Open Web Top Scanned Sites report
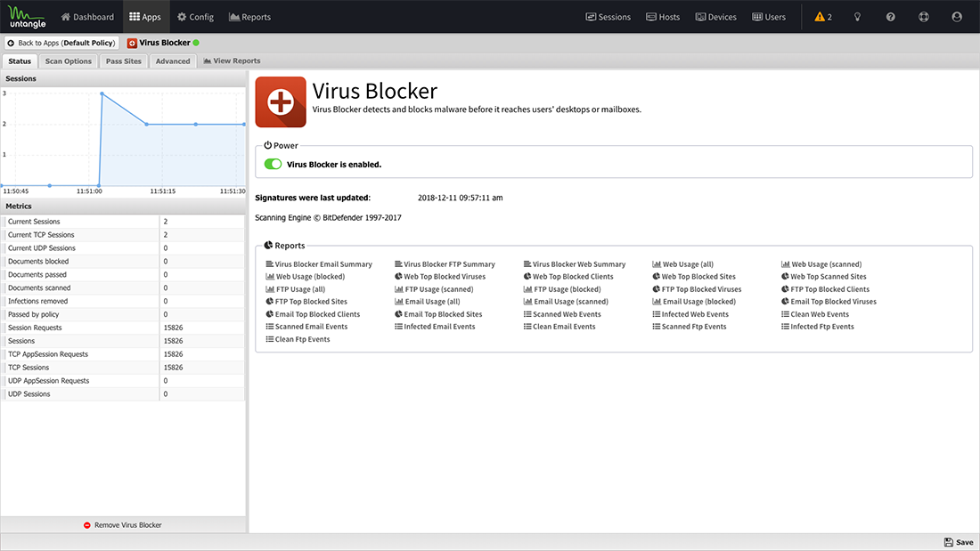Viewport: 980px width, 551px height. [824, 277]
